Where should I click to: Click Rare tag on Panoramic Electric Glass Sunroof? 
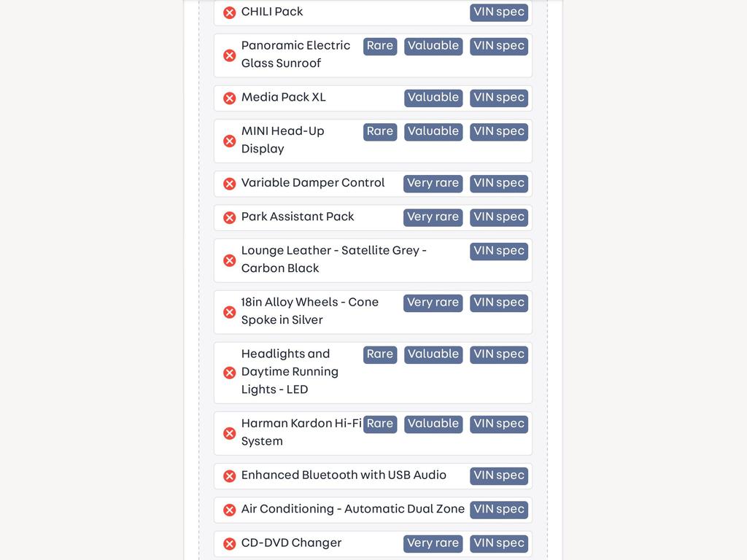pyautogui.click(x=379, y=46)
